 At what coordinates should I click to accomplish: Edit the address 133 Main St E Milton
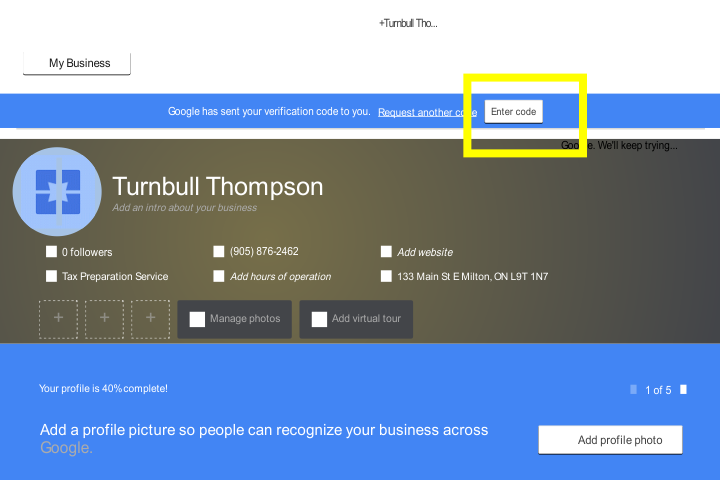pyautogui.click(x=472, y=277)
